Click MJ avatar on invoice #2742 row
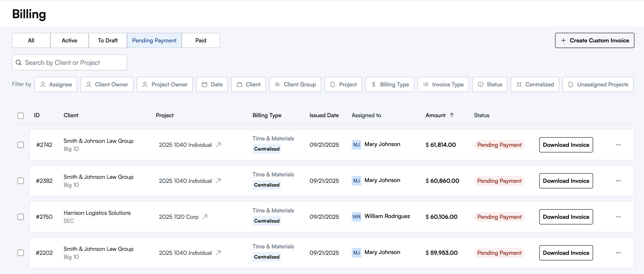The width and height of the screenshot is (644, 274). coord(356,145)
